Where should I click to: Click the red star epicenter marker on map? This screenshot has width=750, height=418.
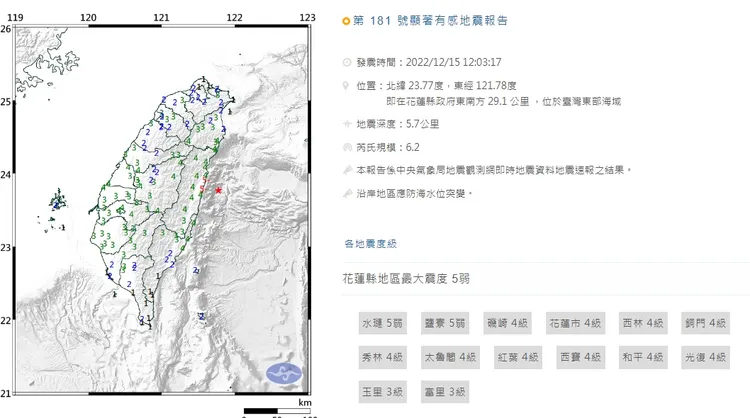coord(218,190)
